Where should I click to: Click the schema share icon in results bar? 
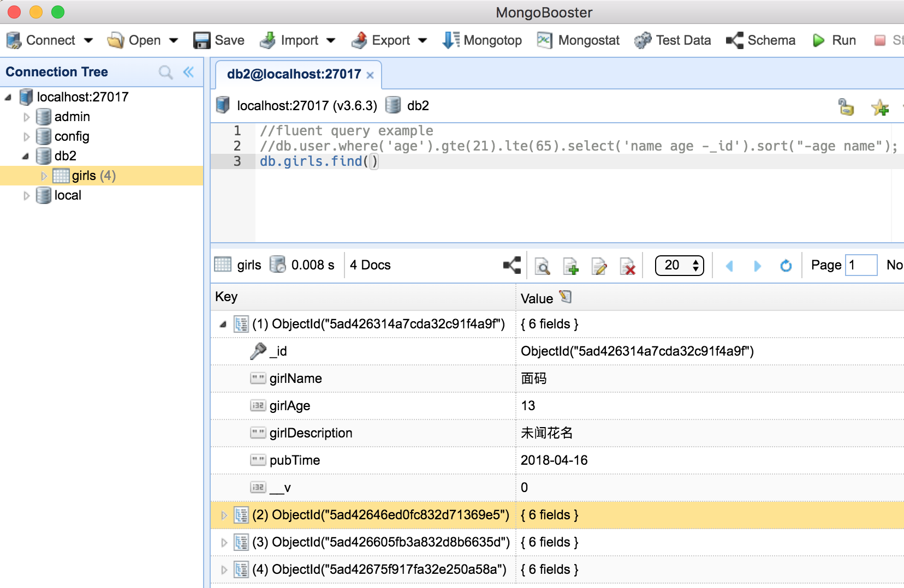click(x=512, y=266)
